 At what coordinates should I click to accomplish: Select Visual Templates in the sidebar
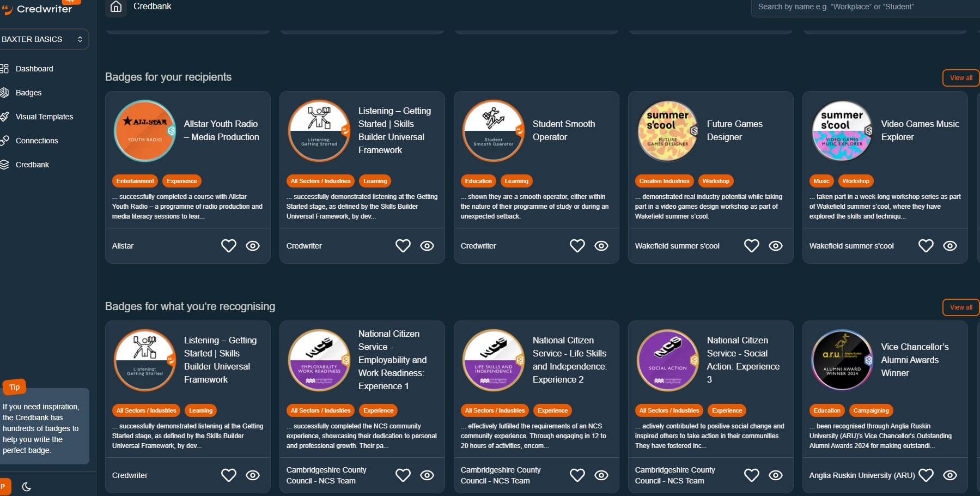(44, 117)
